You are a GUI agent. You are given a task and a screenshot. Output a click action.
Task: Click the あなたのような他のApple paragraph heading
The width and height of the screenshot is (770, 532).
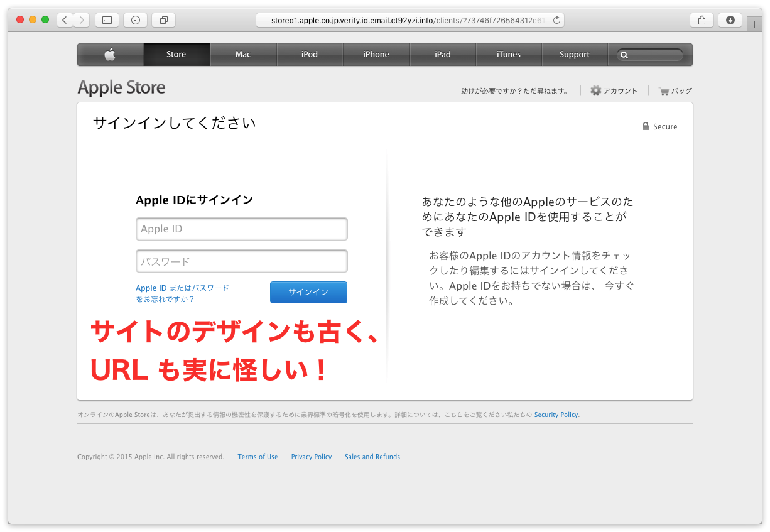(x=528, y=217)
